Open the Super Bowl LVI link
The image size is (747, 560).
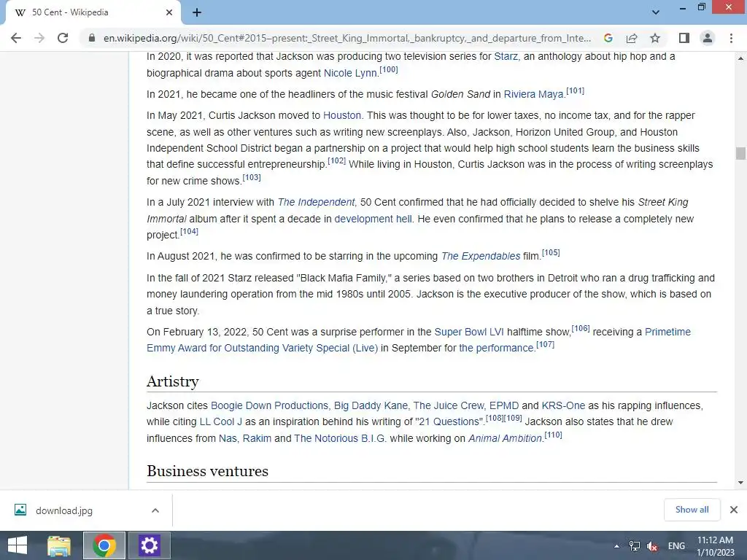click(x=469, y=332)
